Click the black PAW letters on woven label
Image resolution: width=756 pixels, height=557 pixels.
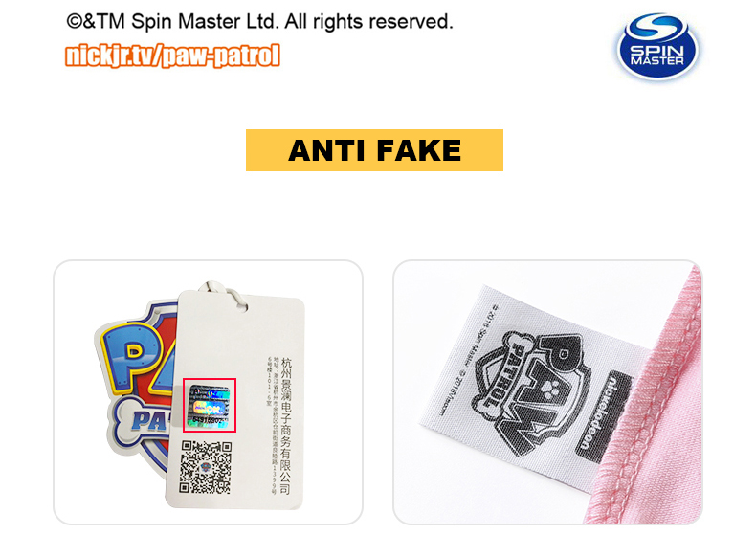545,395
